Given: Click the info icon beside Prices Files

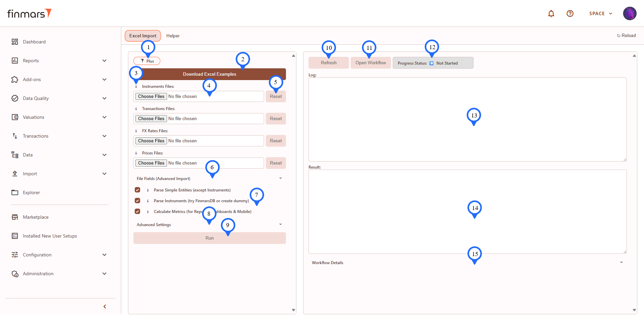Looking at the screenshot, I should [x=136, y=153].
